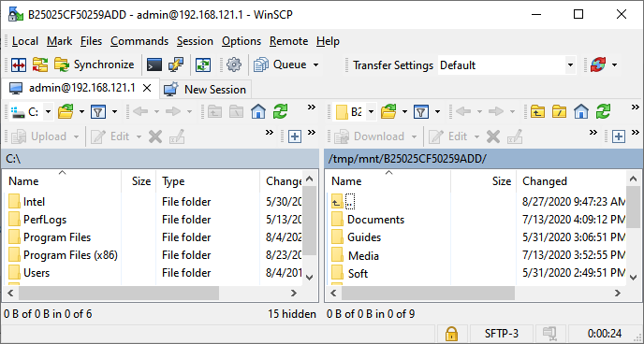The width and height of the screenshot is (644, 344).
Task: Go to the remote parent directory icon
Action: [x=537, y=111]
